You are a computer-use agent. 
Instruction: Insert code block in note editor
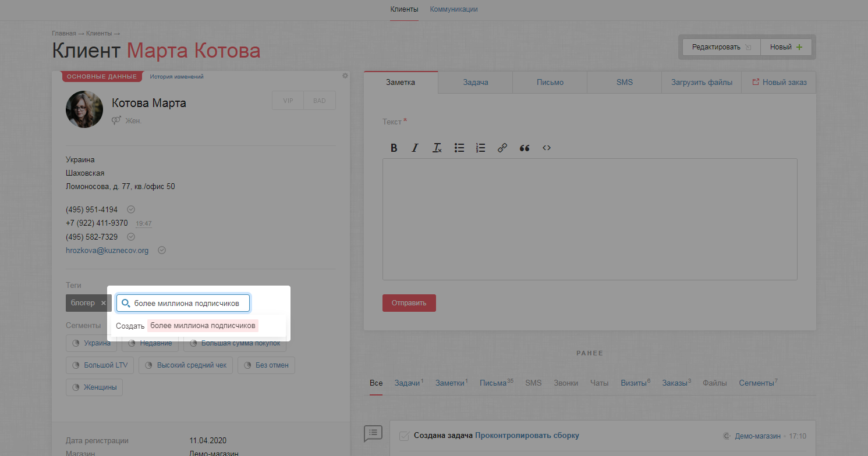pyautogui.click(x=547, y=148)
